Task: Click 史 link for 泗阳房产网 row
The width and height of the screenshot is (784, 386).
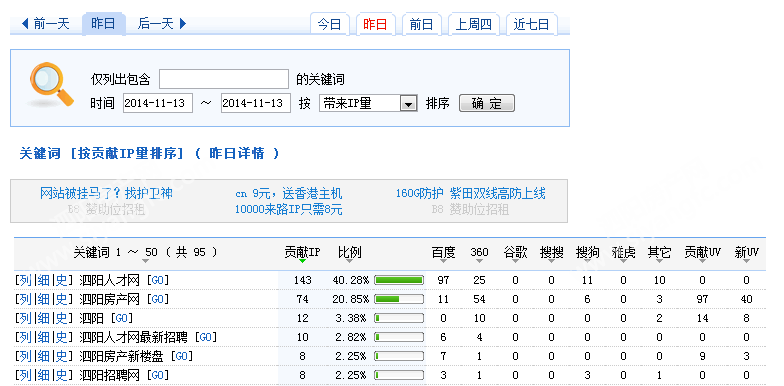Action: pyautogui.click(x=61, y=300)
